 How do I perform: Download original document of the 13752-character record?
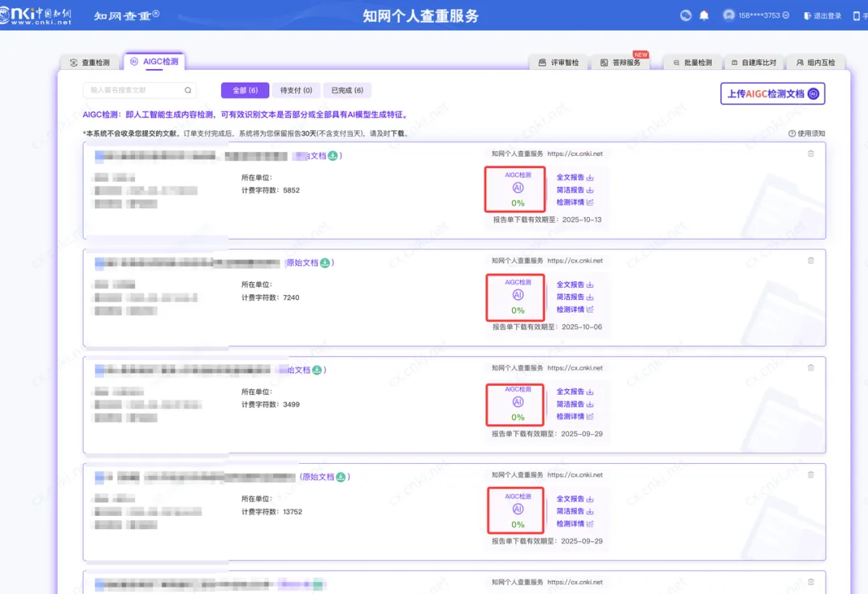(341, 477)
